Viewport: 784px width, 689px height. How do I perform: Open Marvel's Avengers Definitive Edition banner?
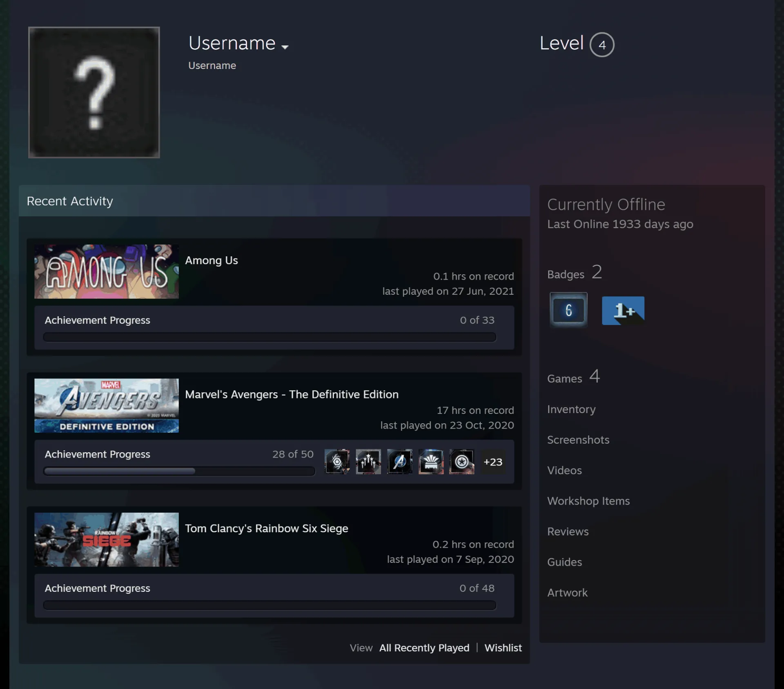107,406
